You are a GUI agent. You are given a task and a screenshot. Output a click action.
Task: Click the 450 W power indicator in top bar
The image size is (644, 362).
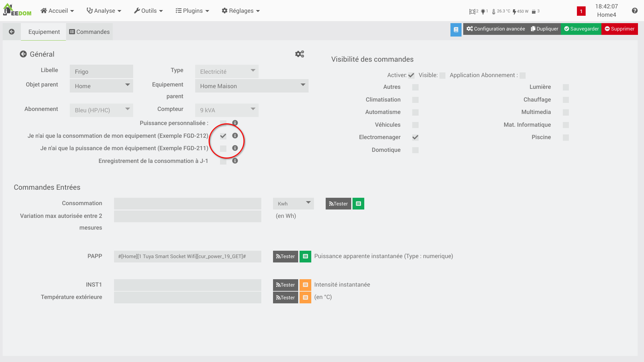520,11
